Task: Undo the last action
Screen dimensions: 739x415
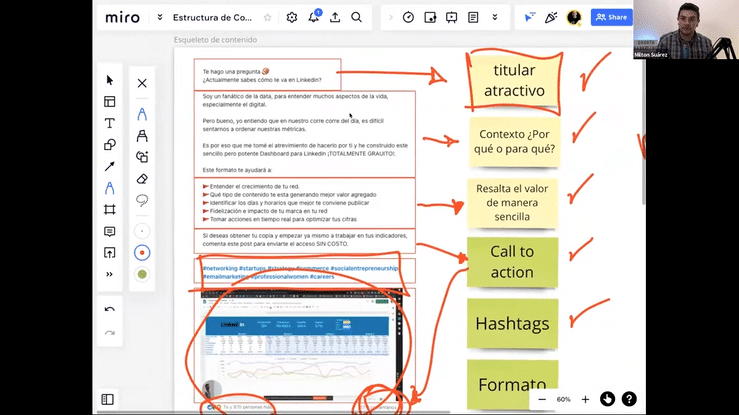Action: (110, 310)
